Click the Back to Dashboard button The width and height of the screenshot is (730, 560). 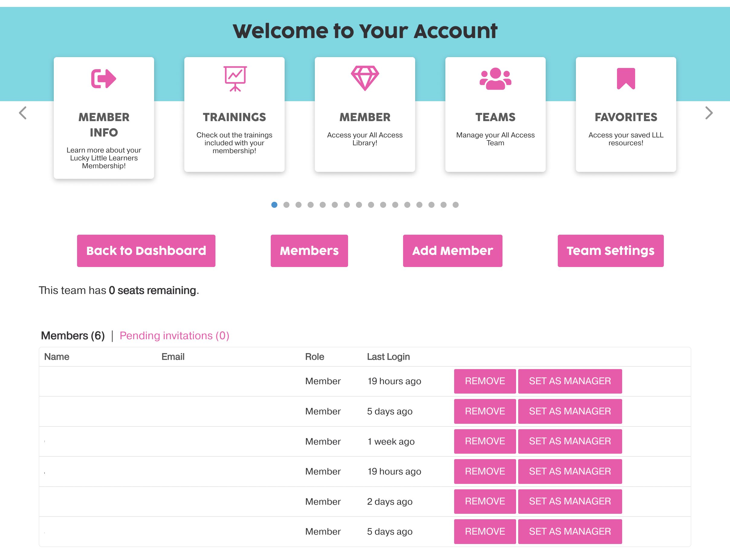(146, 251)
